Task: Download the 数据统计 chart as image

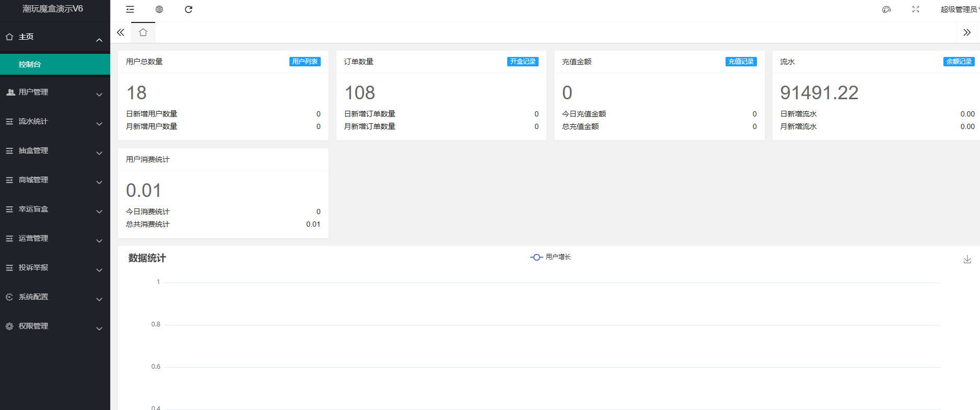Action: pyautogui.click(x=967, y=259)
